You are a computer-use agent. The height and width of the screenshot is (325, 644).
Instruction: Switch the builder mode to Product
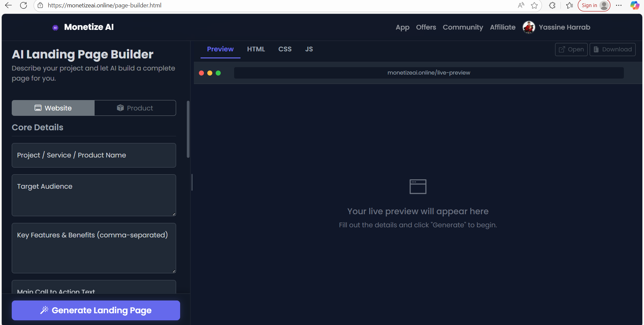(135, 108)
